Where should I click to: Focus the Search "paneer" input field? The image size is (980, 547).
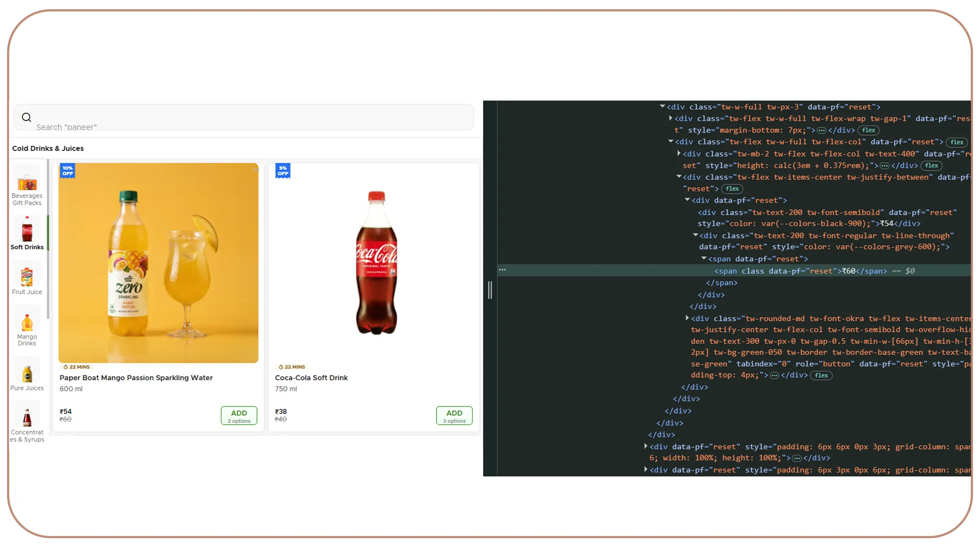pyautogui.click(x=244, y=117)
